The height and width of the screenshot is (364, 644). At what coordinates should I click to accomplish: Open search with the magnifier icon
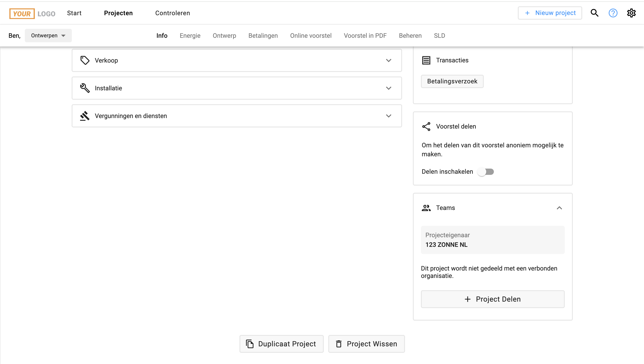(595, 13)
